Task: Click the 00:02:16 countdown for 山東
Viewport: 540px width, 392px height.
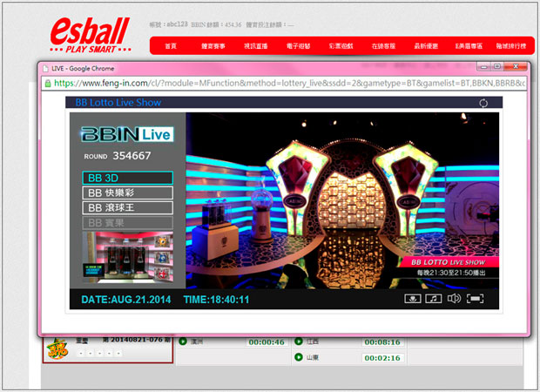Action: click(x=382, y=358)
